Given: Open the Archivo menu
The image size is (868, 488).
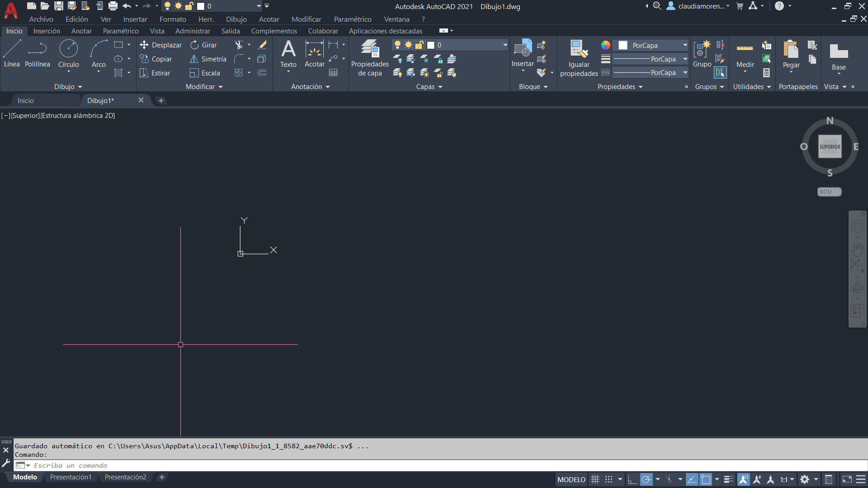Looking at the screenshot, I should point(41,19).
